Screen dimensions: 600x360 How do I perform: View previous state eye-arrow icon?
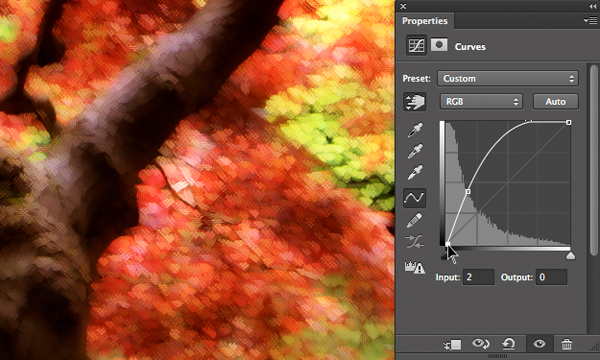click(480, 344)
